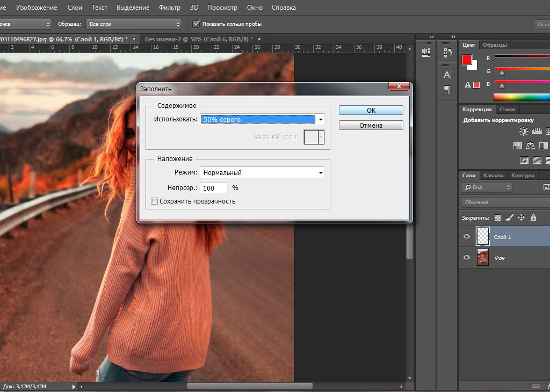Open the Character panel icon
The image size is (550, 392).
[x=447, y=75]
